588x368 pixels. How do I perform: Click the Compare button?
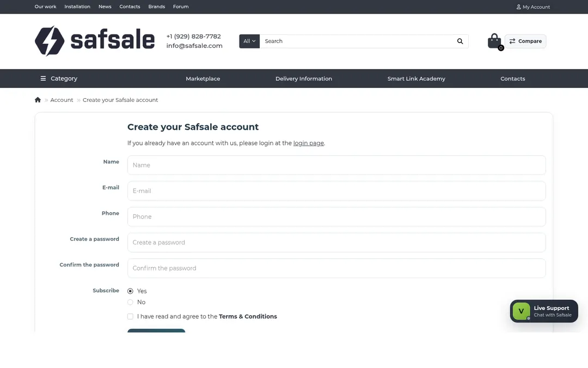[525, 41]
